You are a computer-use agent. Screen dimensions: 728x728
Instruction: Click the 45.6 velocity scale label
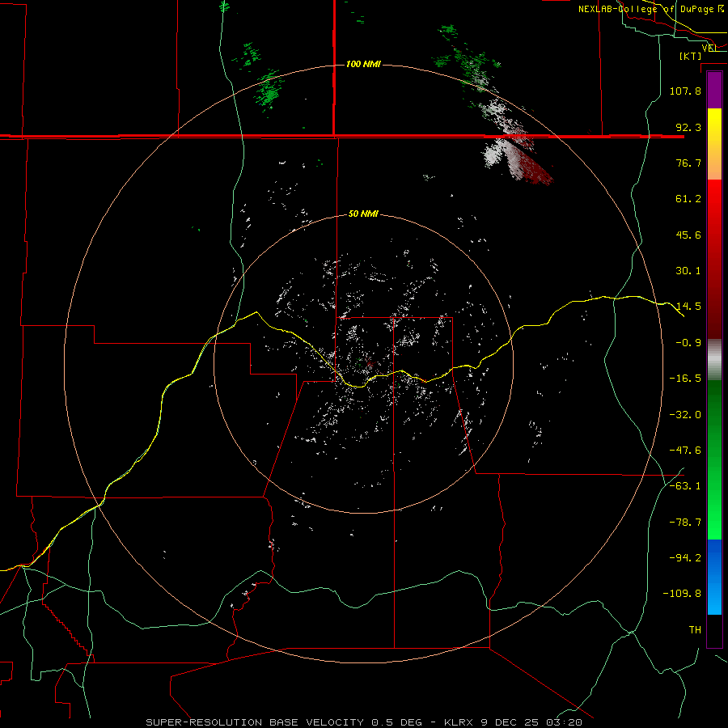[688, 235]
